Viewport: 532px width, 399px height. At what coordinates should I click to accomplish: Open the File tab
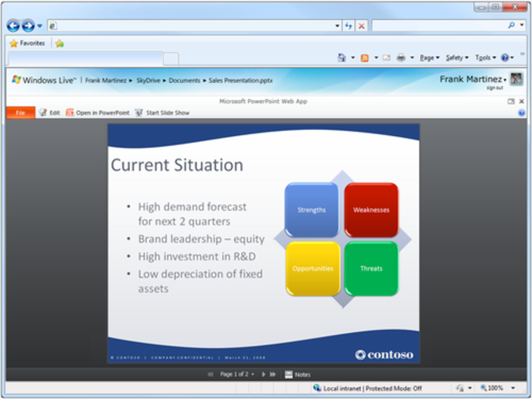(x=21, y=113)
